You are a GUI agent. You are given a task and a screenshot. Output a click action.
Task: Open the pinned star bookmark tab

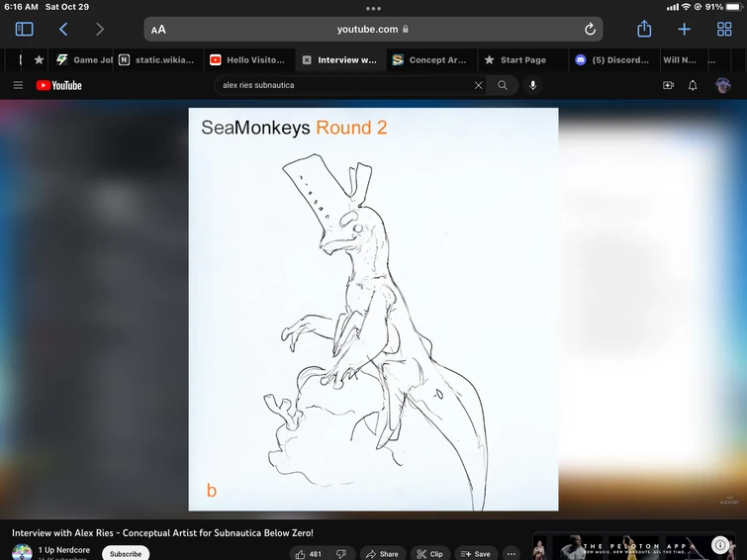click(39, 60)
